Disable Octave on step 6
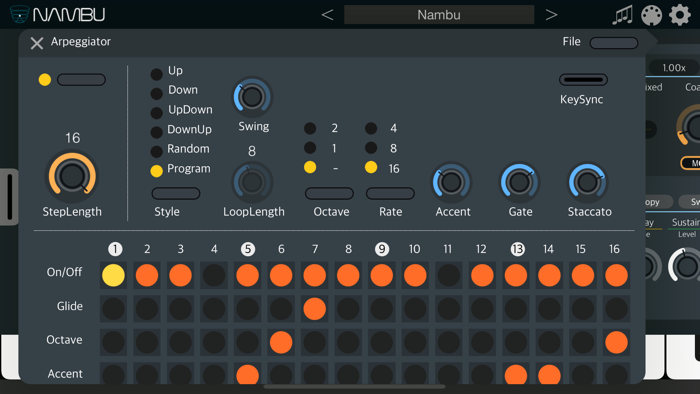Image resolution: width=700 pixels, height=394 pixels. click(x=281, y=342)
